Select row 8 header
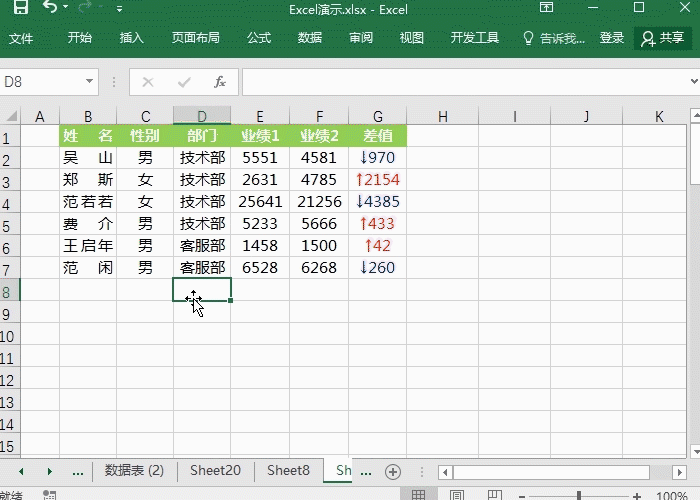This screenshot has width=700, height=500. point(9,292)
